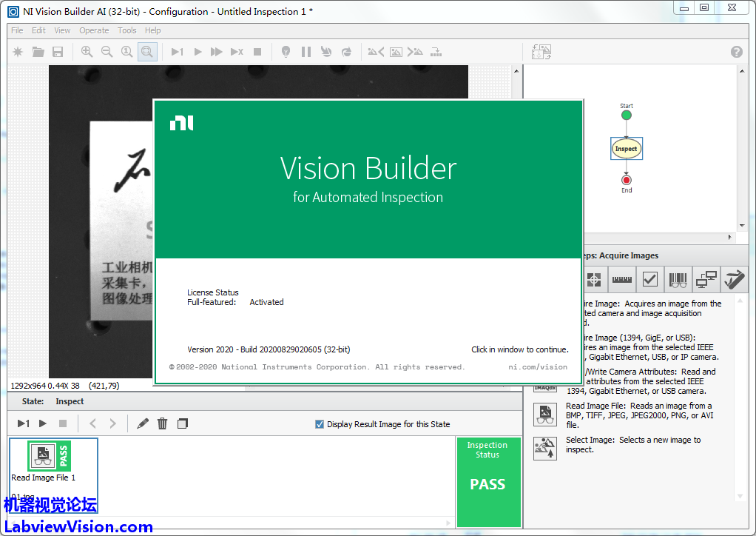Click the Vision Builder splash screen to continue
756x536 pixels.
368,241
